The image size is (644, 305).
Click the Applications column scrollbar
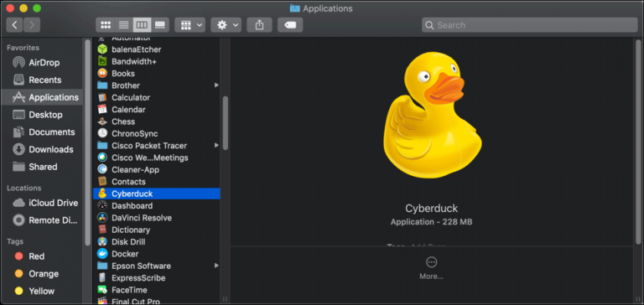tap(225, 123)
